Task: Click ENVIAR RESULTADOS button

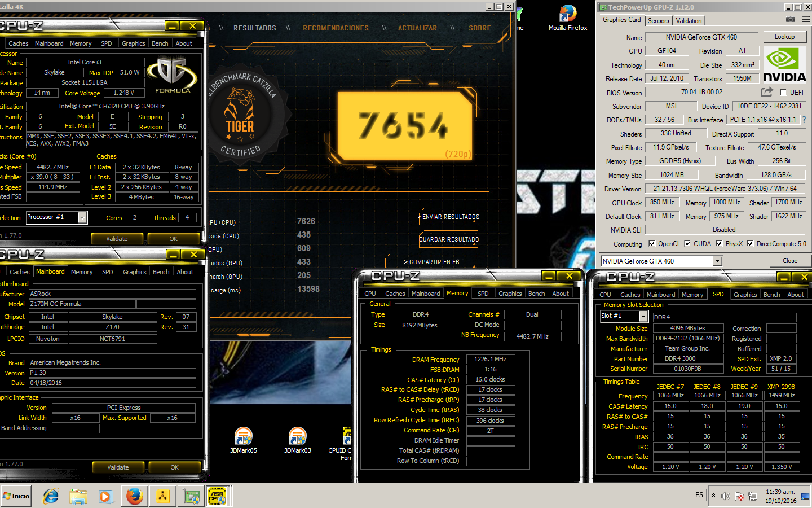Action: (x=449, y=217)
